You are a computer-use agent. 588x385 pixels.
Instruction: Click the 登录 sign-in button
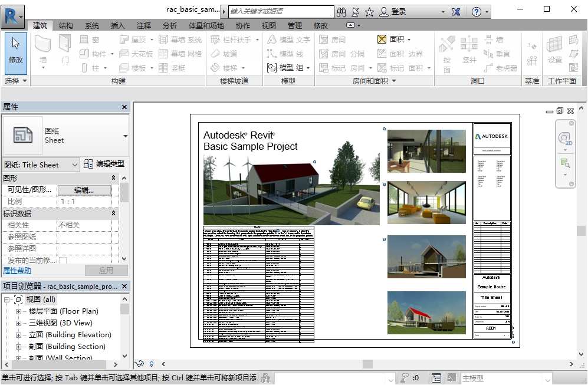point(393,12)
